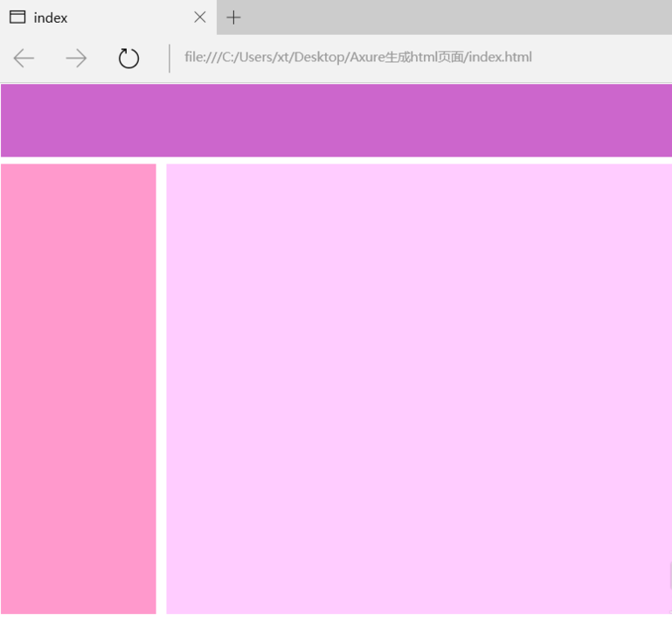The image size is (672, 634).
Task: Select the index browser tab
Action: pyautogui.click(x=108, y=17)
